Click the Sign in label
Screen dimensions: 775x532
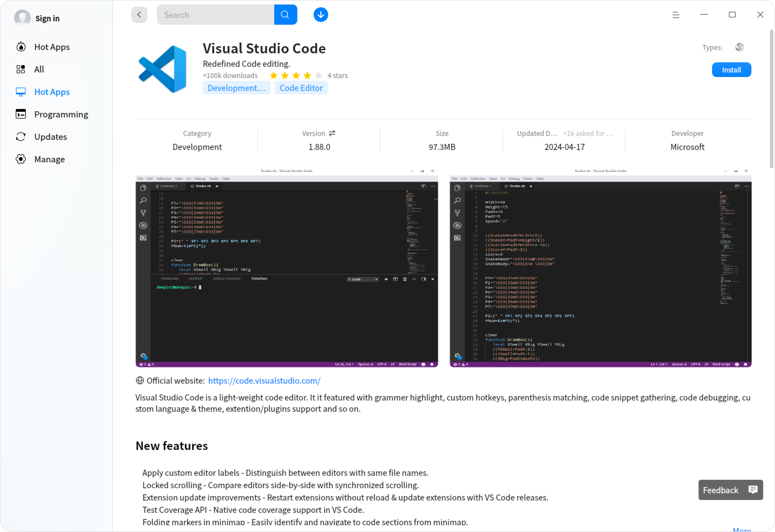[47, 18]
